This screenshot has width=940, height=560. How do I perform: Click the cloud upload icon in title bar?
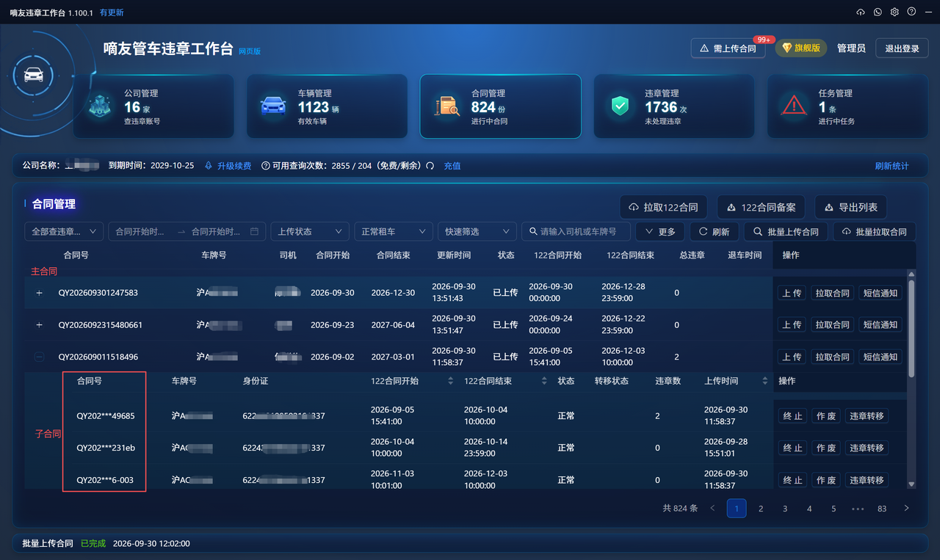coord(861,12)
